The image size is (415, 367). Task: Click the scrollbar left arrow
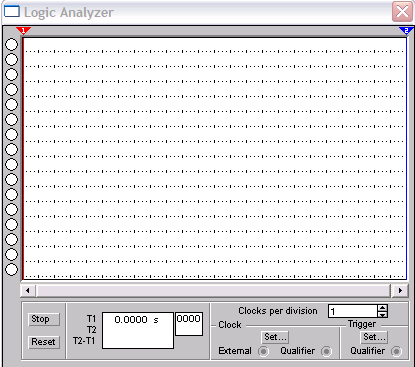(x=28, y=291)
